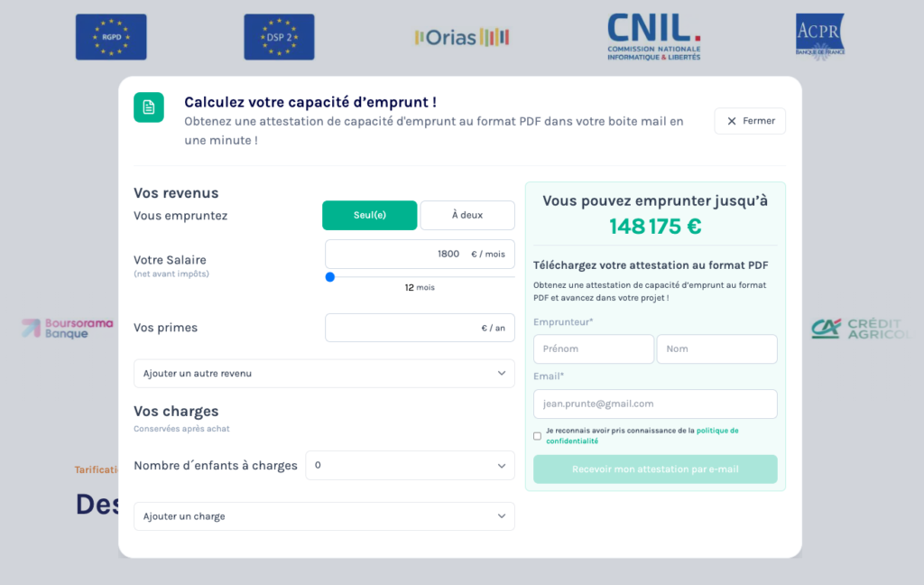Close the dialog with the Fermer button
This screenshot has height=585, width=924.
750,121
